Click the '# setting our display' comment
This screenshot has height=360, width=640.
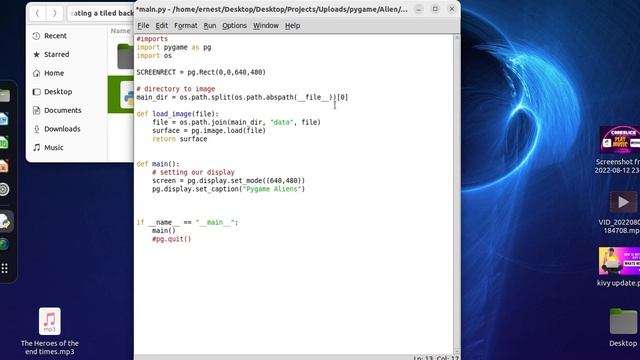click(x=193, y=172)
